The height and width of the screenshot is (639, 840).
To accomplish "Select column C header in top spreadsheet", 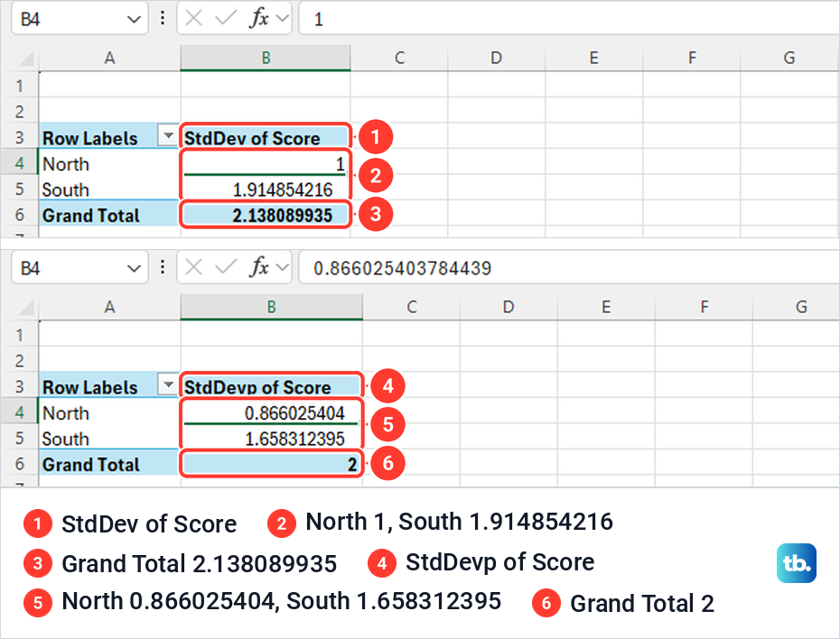I will point(399,58).
